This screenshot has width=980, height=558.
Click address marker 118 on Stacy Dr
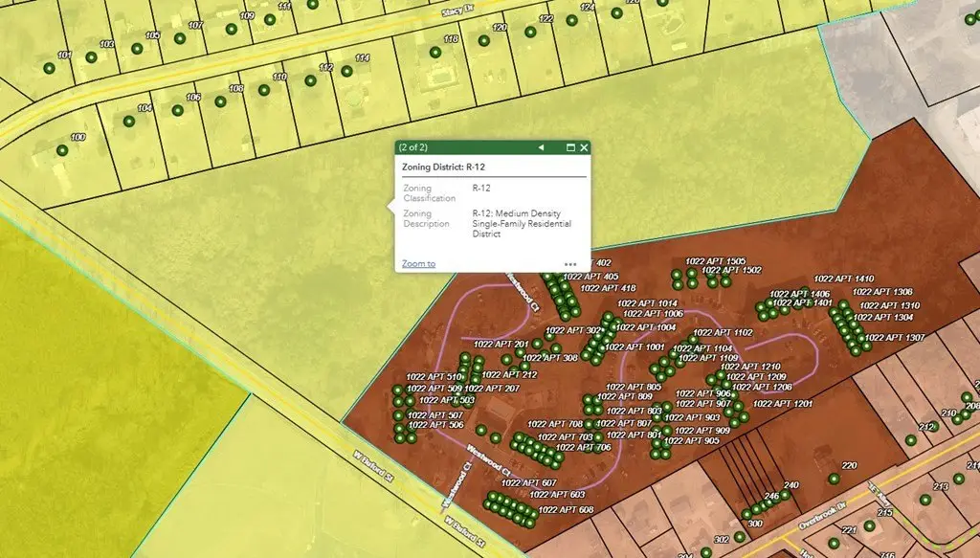(435, 53)
